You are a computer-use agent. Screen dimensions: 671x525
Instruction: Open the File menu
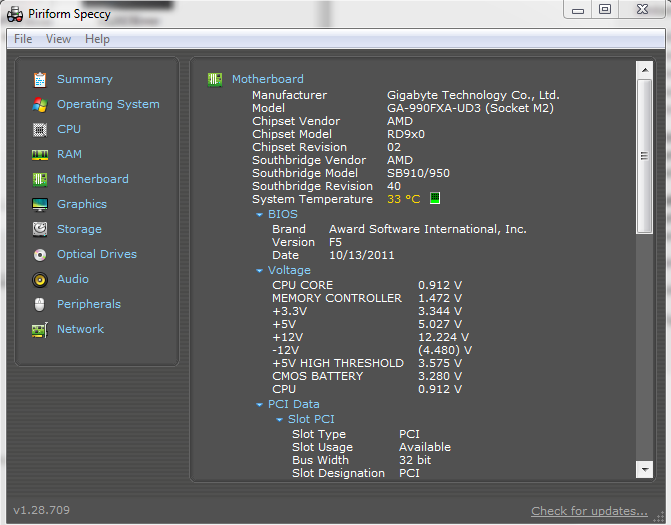(x=23, y=39)
